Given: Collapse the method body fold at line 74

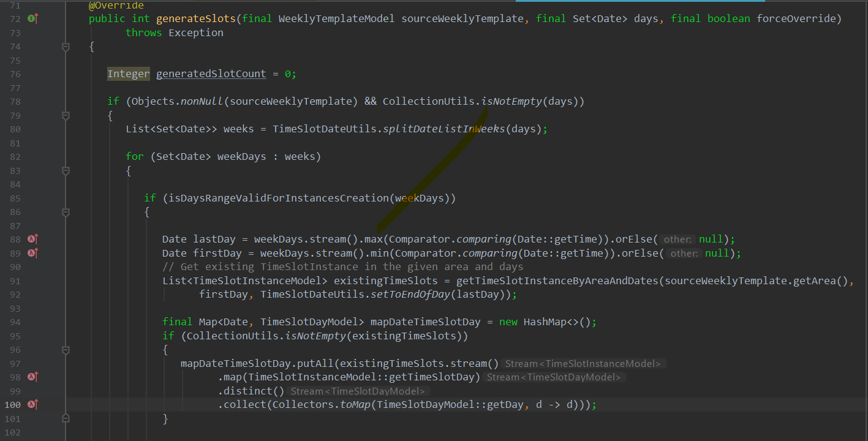Looking at the screenshot, I should pos(66,47).
